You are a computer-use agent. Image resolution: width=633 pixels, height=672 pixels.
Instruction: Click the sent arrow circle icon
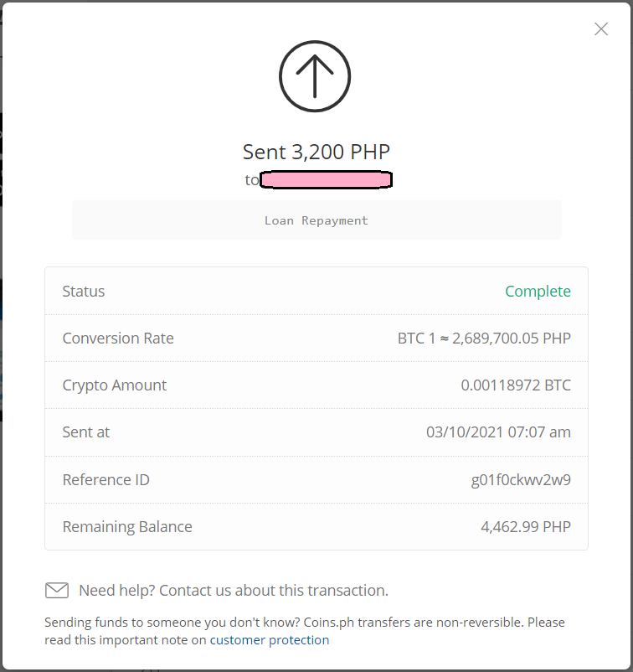point(315,76)
